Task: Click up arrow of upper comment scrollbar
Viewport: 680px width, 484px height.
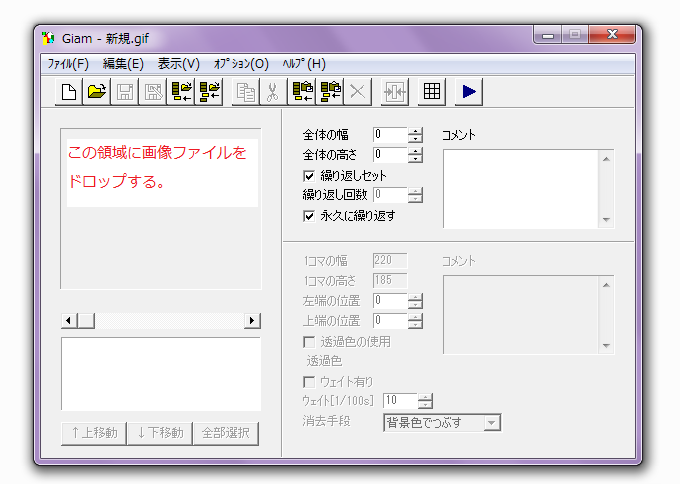Action: [606, 159]
